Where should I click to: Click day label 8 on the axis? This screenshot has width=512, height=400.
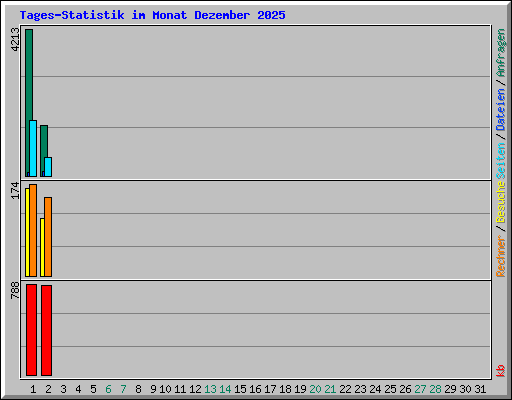[138, 389]
